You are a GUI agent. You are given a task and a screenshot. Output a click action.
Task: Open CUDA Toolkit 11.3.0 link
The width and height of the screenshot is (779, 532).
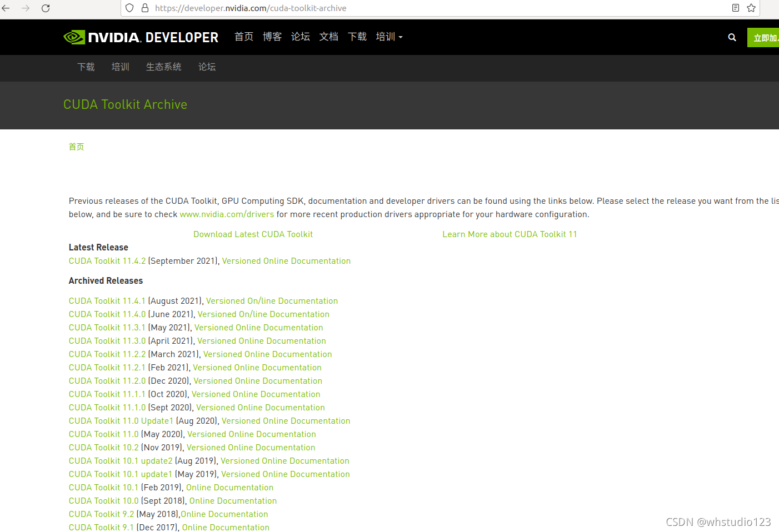pyautogui.click(x=107, y=341)
